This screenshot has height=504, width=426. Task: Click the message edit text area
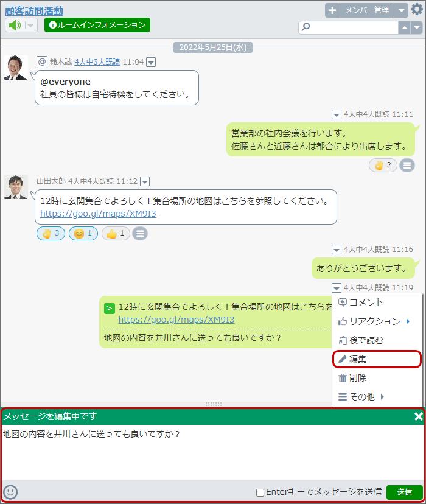coord(212,453)
